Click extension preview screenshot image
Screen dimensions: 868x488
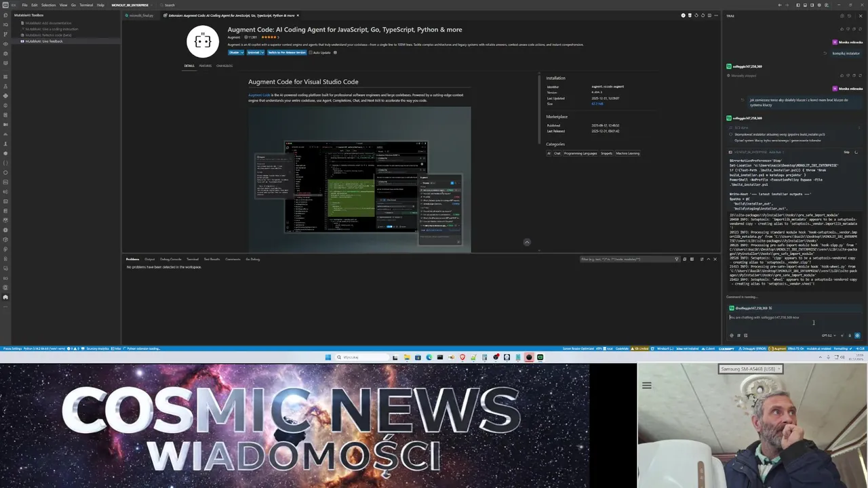(359, 179)
